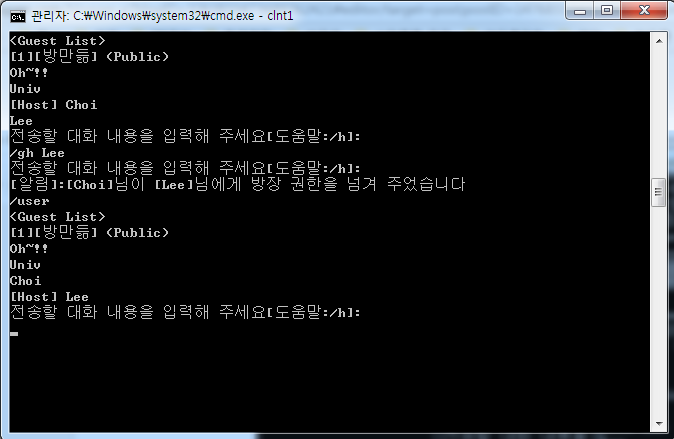Click the 알림 notification message line
The height and width of the screenshot is (439, 674).
[237, 184]
